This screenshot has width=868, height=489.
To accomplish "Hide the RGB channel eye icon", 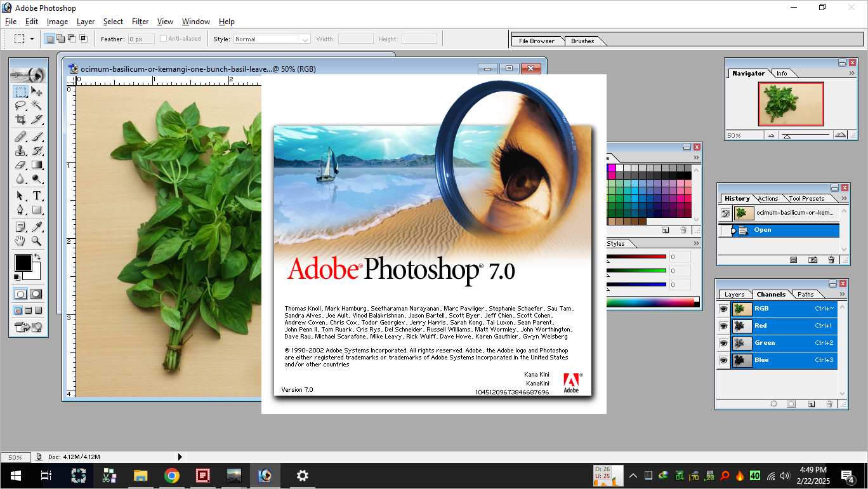I will click(723, 309).
